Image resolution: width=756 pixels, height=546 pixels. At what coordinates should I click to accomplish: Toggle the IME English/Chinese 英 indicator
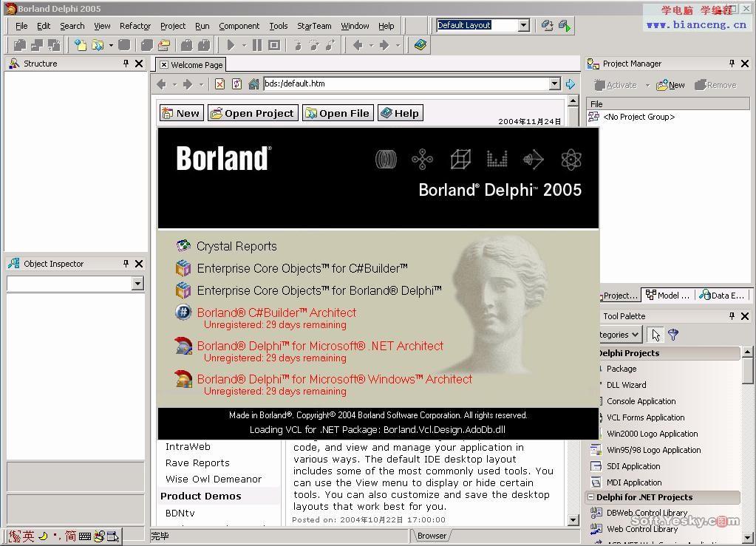click(x=28, y=536)
